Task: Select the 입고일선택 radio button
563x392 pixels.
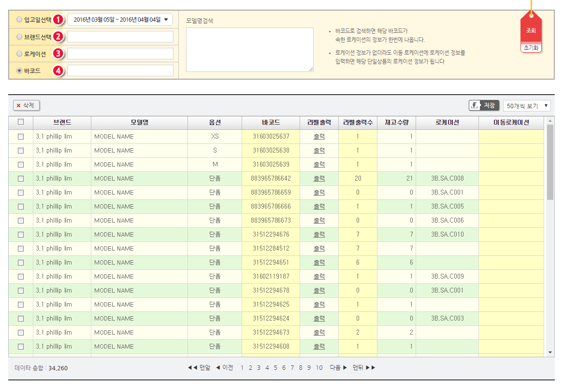Action: [x=19, y=19]
